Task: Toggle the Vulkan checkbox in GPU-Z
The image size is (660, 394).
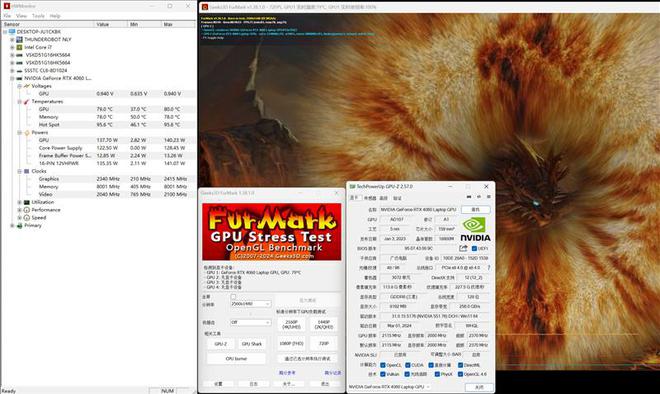Action: pyautogui.click(x=383, y=374)
